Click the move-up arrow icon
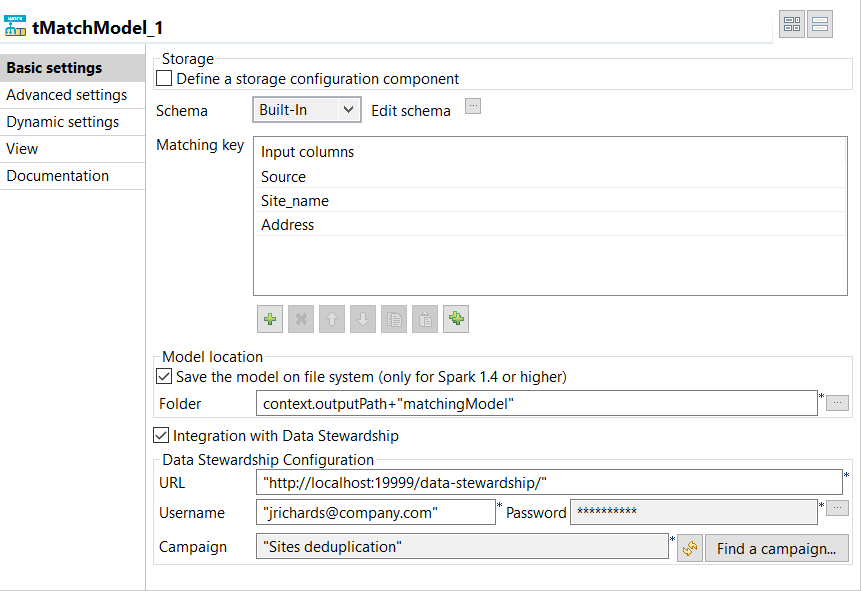 click(x=332, y=320)
